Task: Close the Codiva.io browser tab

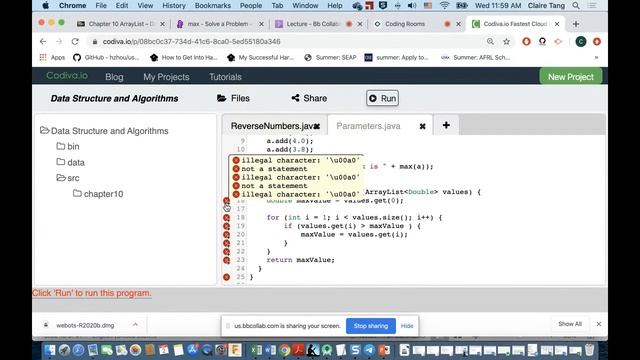Action: click(x=557, y=24)
